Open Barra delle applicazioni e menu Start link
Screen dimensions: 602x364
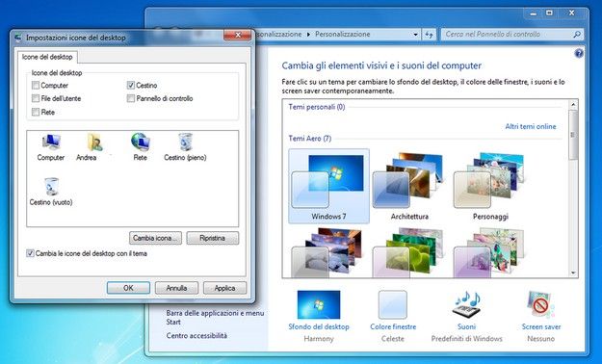215,317
